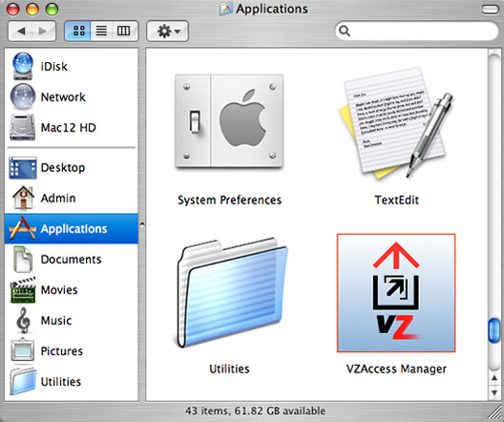Screen dimensions: 504x422
Task: Click the "Network" sidebar text
Action: [x=63, y=96]
